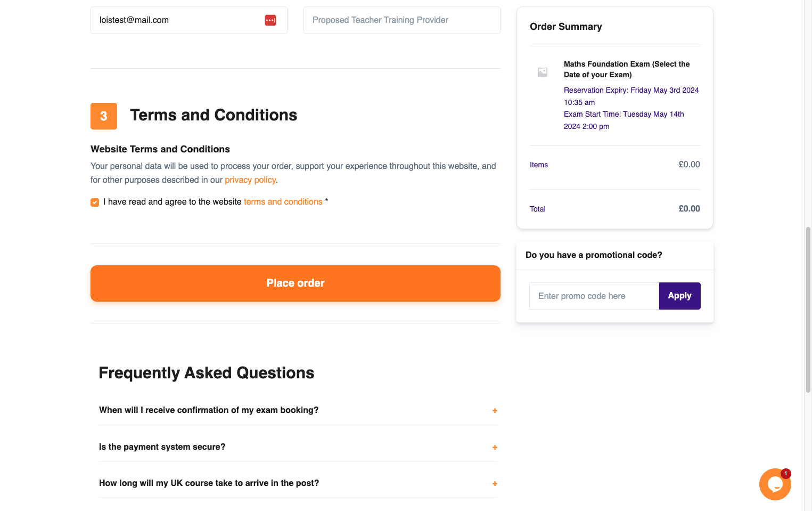Uncheck the terms and conditions agreement checkbox
This screenshot has width=812, height=511.
pos(95,202)
